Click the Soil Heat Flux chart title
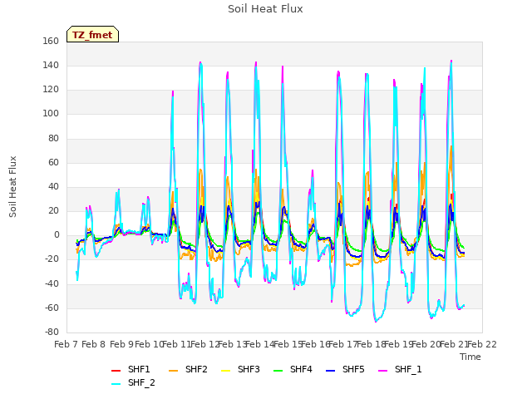532x399 pixels. pyautogui.click(x=265, y=9)
